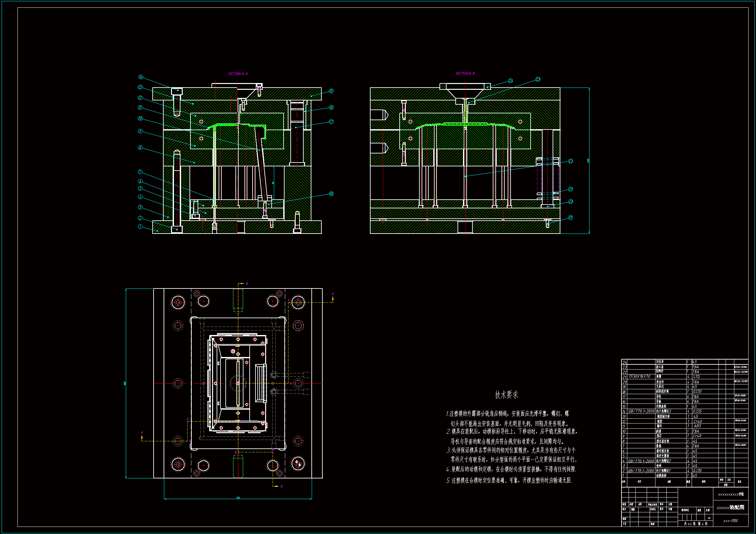
Task: Select balloon 24 on Section B-B
Action: pos(510,81)
